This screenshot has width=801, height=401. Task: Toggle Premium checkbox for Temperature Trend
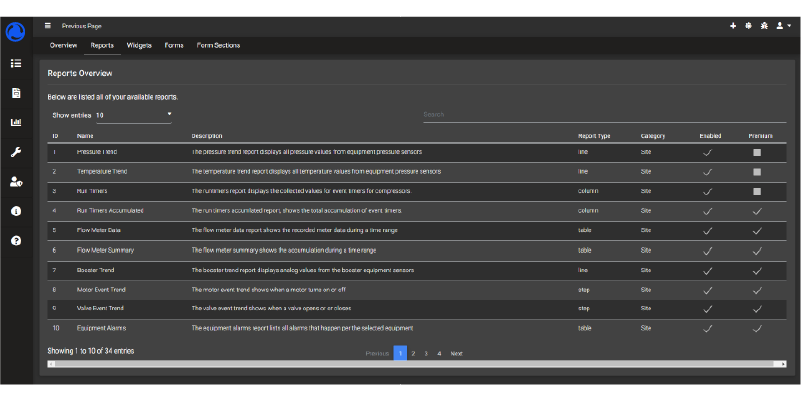757,172
